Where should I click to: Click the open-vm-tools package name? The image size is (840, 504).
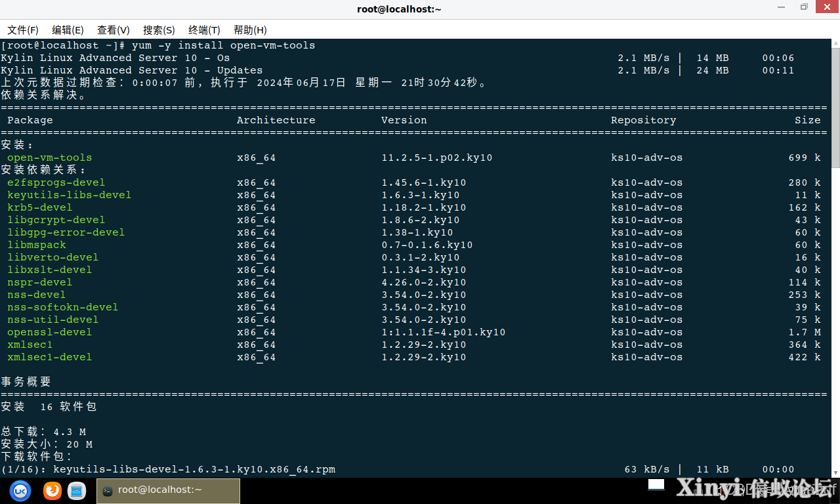[x=49, y=157]
